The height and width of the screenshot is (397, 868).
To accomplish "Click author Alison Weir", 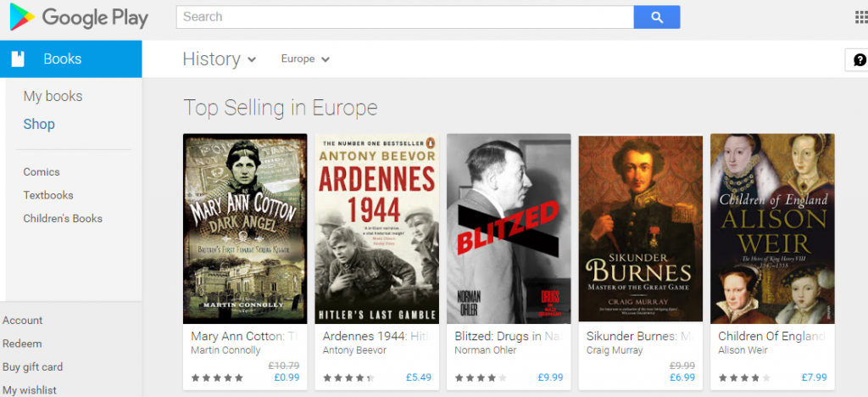I will pyautogui.click(x=743, y=350).
